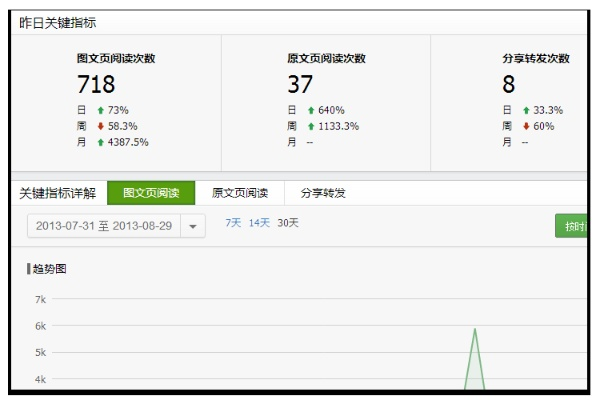Screen dimensions: 600x400
Task: Click the 37 原文页阅读次数 value
Action: pos(300,85)
